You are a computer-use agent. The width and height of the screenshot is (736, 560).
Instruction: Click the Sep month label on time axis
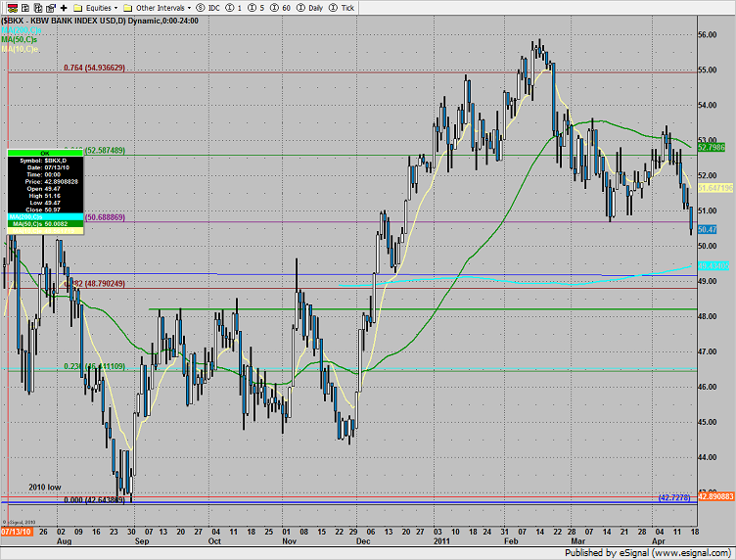coord(142,540)
